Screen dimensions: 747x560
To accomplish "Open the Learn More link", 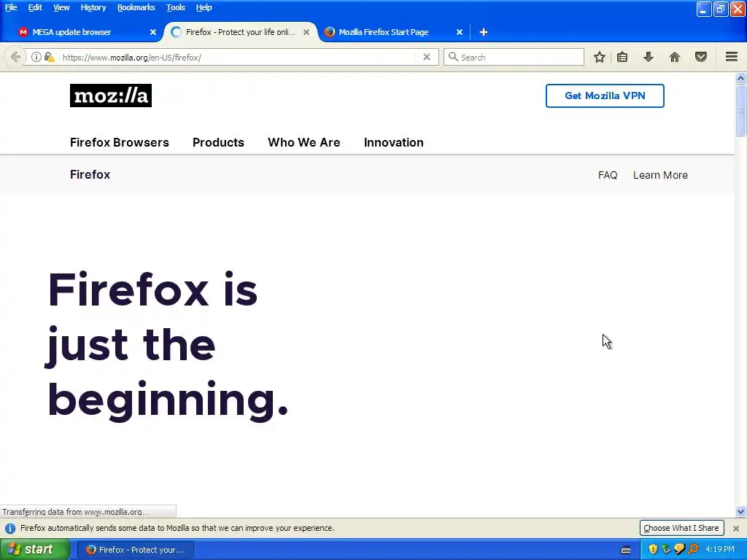I will pos(660,175).
